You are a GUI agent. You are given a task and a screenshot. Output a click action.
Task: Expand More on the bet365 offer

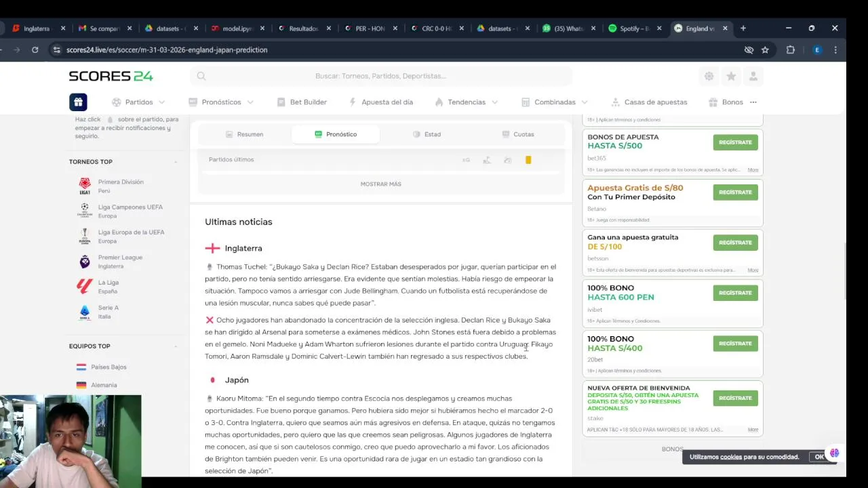pyautogui.click(x=753, y=170)
